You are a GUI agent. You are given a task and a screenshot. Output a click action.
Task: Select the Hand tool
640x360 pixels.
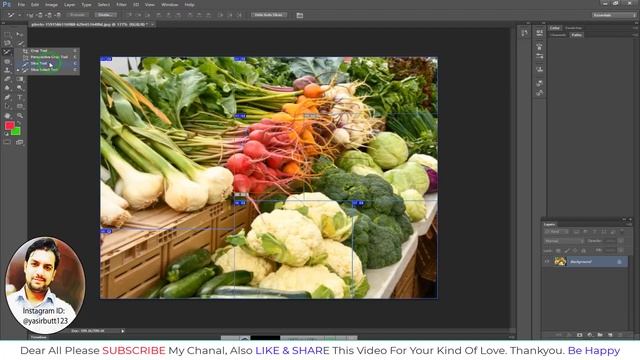click(7, 116)
